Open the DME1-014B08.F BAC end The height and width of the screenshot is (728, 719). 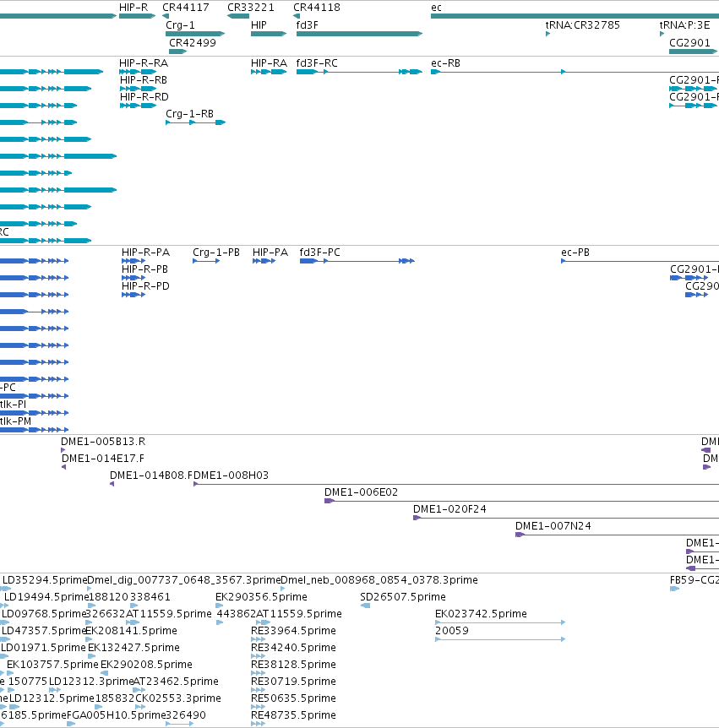point(112,484)
